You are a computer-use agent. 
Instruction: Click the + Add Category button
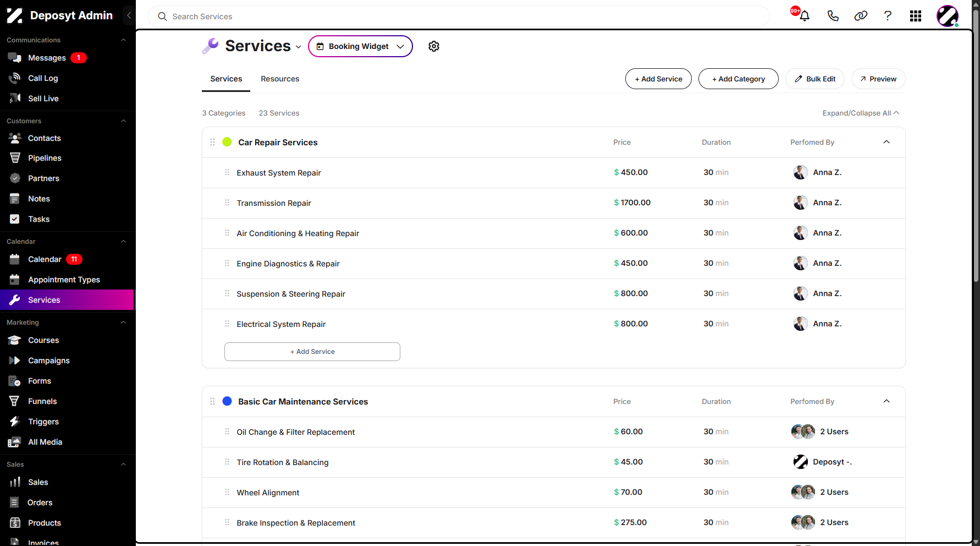point(739,79)
